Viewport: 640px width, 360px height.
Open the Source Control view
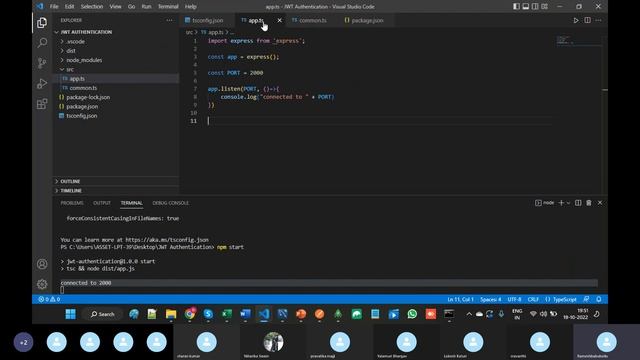coord(42,63)
